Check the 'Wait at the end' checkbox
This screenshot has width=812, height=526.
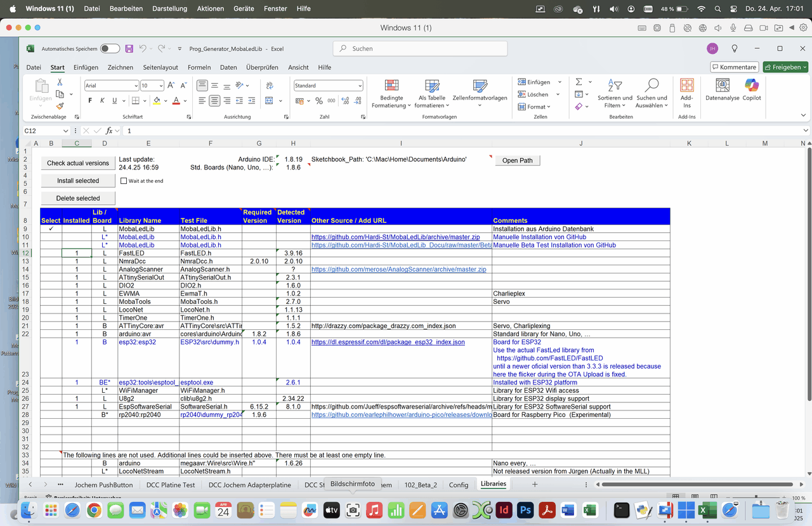124,181
